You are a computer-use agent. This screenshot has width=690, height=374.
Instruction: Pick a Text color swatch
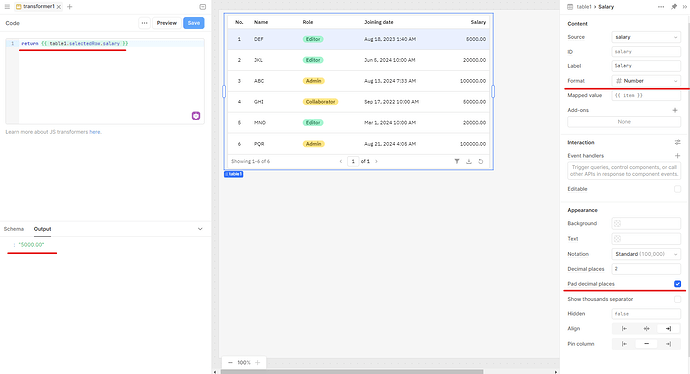click(617, 238)
